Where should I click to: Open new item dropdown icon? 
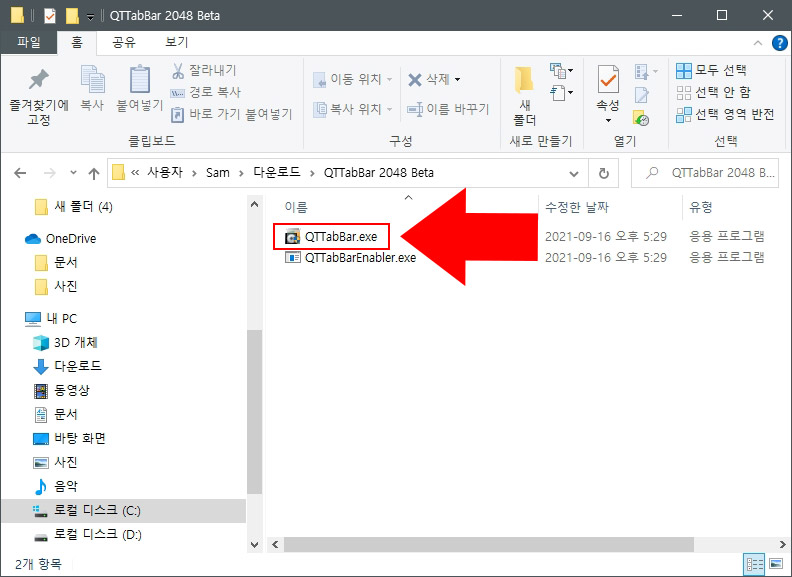coord(561,71)
